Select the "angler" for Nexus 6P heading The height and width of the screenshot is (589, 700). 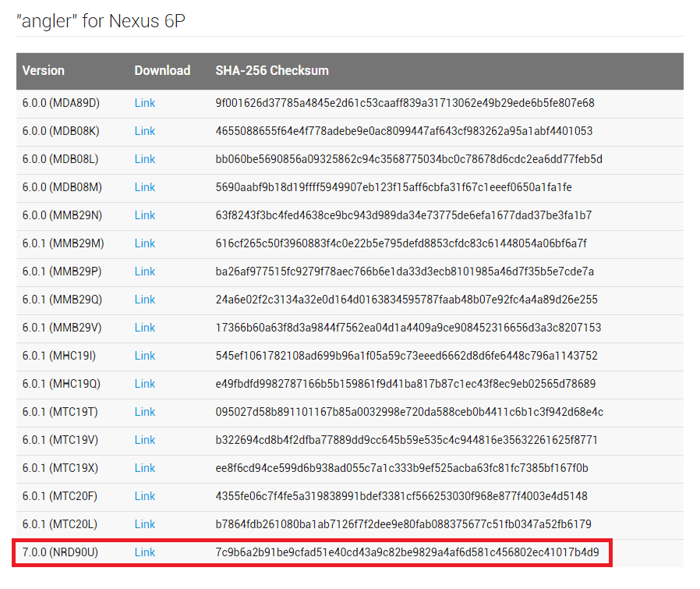pyautogui.click(x=101, y=21)
